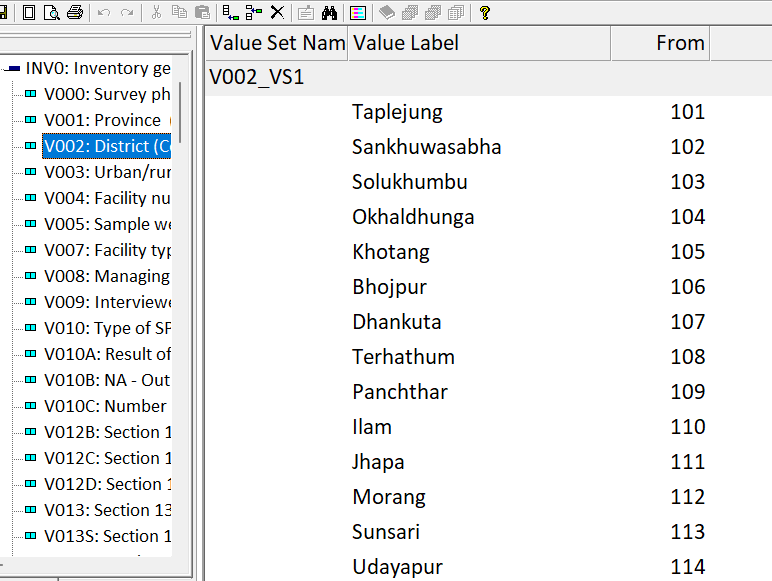The width and height of the screenshot is (772, 581).
Task: Click the Paste clipboard icon
Action: point(202,12)
